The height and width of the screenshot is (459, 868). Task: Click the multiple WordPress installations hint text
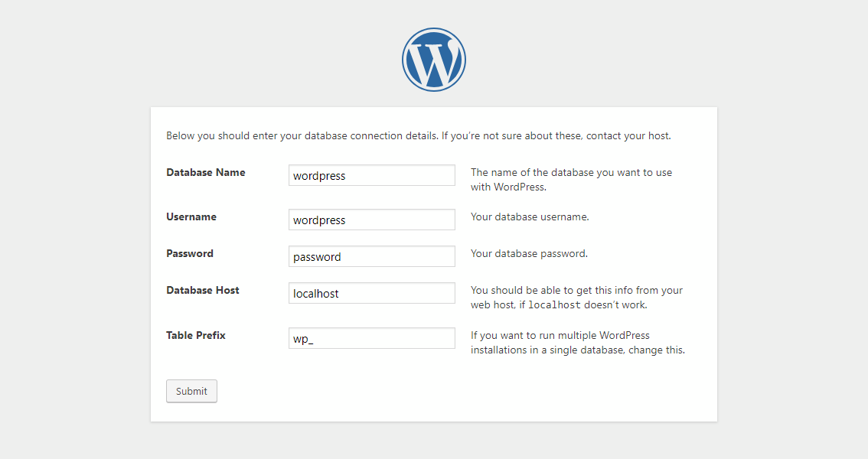[576, 343]
